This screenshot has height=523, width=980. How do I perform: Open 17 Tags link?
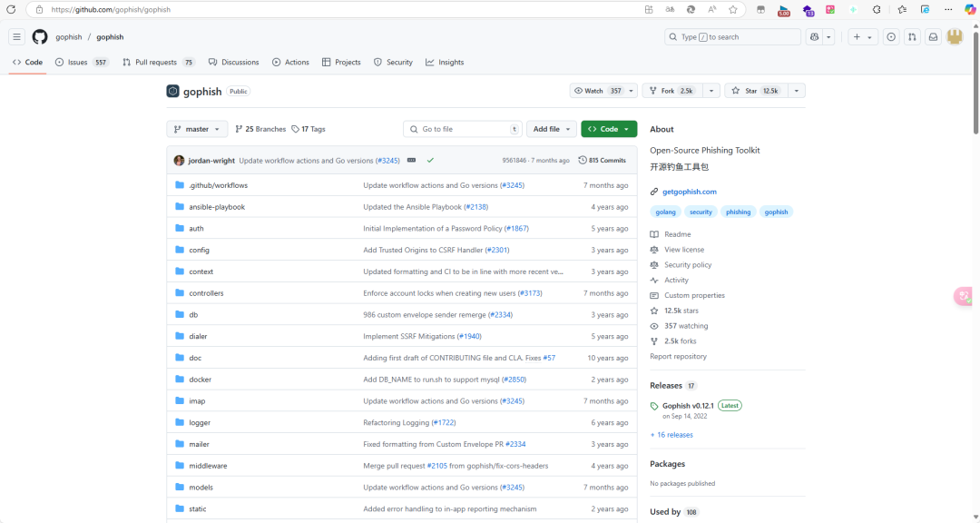(x=309, y=129)
